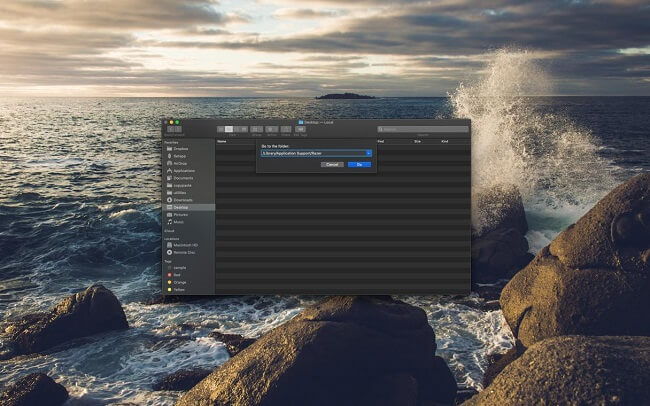Open the recent paths dropdown arrow
Viewport: 650px width, 406px height.
369,153
